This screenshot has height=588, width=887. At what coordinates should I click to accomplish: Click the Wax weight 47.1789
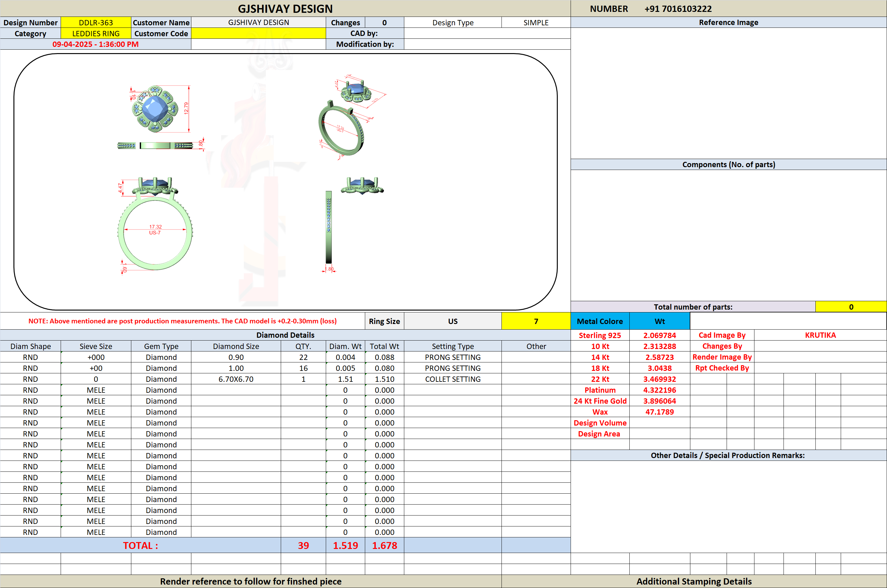(x=660, y=412)
